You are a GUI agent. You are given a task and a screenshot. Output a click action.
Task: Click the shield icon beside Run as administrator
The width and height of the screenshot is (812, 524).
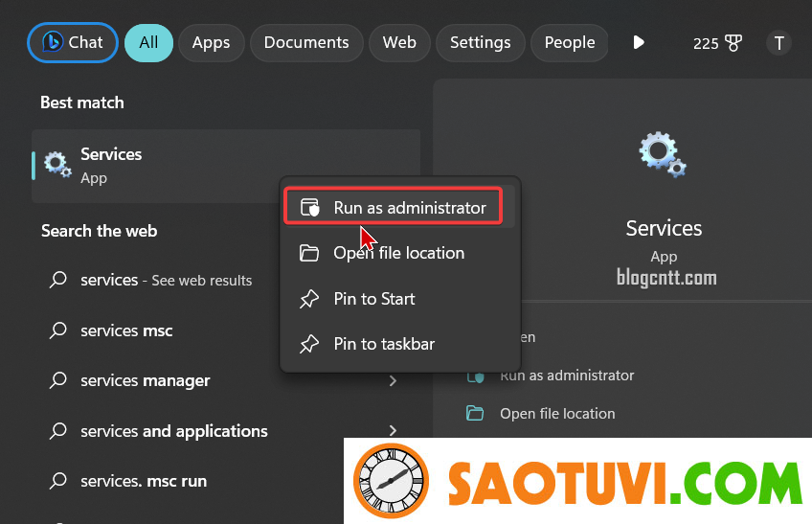coord(310,207)
